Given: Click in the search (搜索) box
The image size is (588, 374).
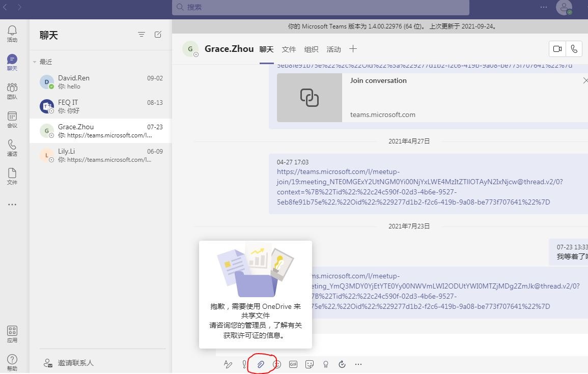Looking at the screenshot, I should point(321,7).
